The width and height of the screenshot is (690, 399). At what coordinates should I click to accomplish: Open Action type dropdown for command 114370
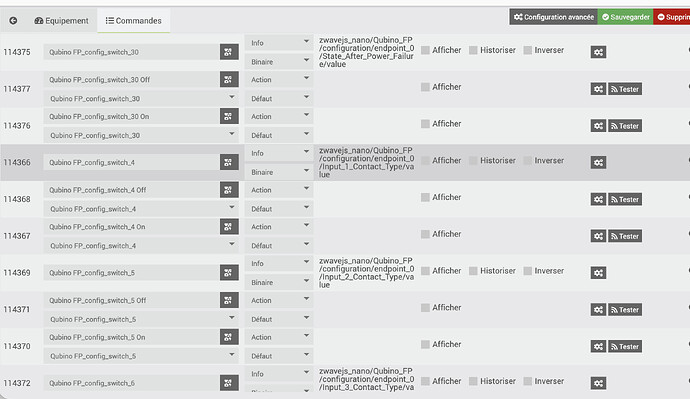(x=279, y=337)
